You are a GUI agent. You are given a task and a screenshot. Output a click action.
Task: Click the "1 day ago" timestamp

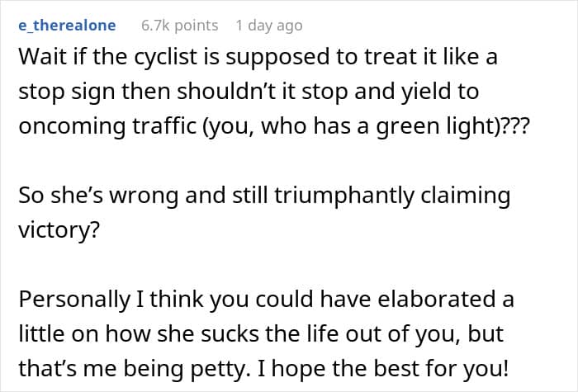(x=268, y=25)
